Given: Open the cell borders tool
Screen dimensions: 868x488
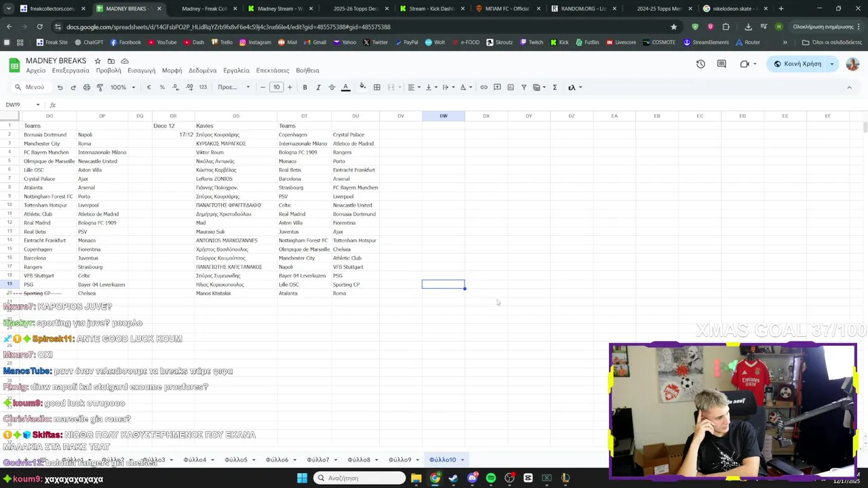Looking at the screenshot, I should point(377,87).
